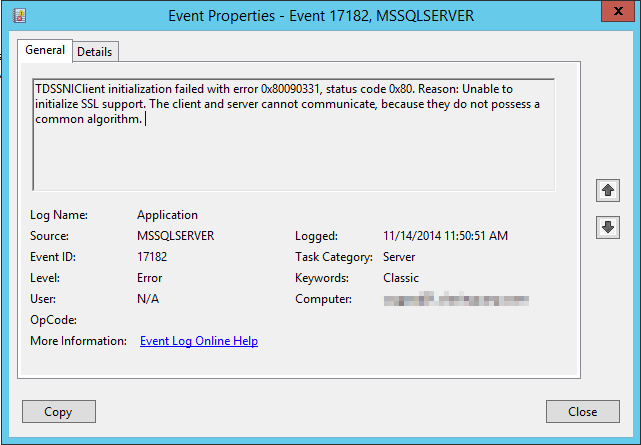Click the window title 'Event Properties - Event 17182'
The width and height of the screenshot is (641, 445).
320,15
